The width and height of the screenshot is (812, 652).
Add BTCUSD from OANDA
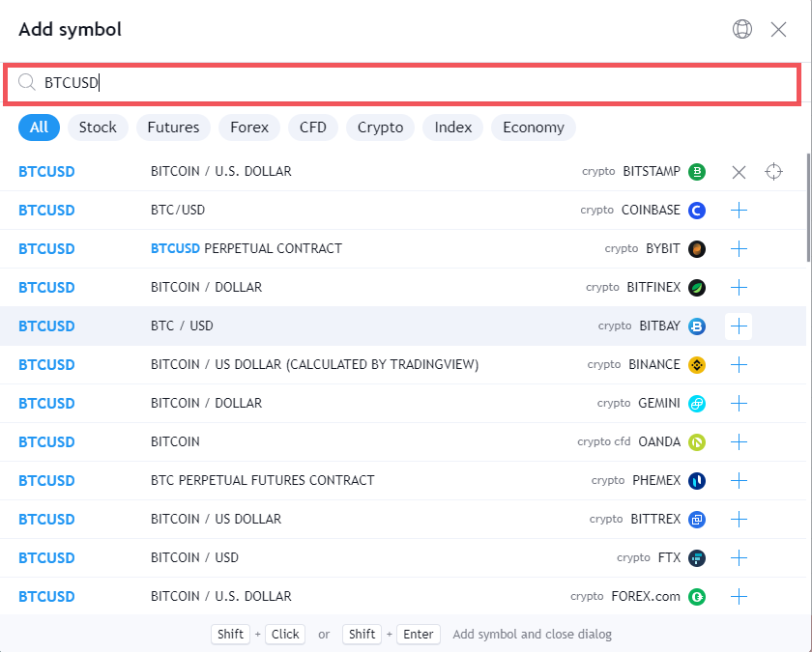click(739, 442)
